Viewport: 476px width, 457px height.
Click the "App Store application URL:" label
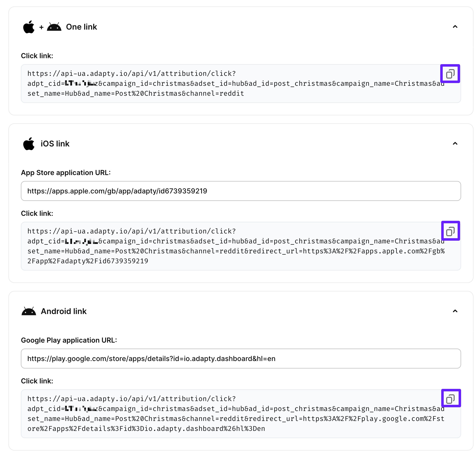[66, 173]
